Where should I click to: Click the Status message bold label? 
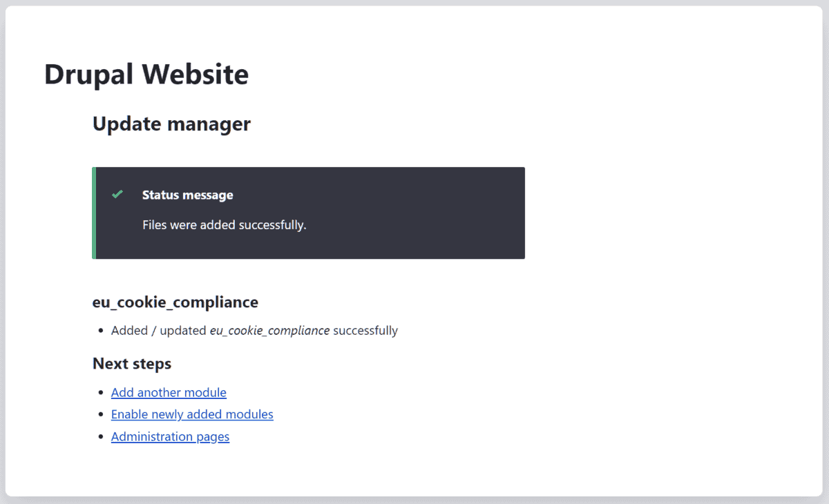tap(187, 195)
